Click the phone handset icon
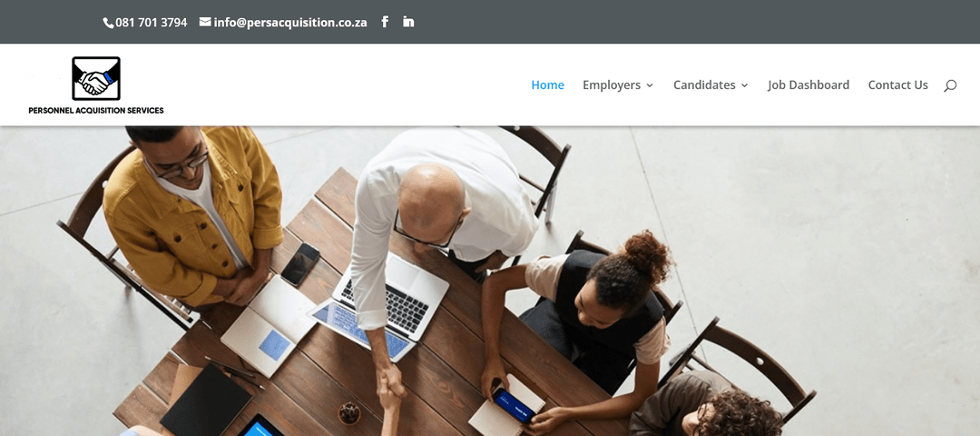 point(108,23)
